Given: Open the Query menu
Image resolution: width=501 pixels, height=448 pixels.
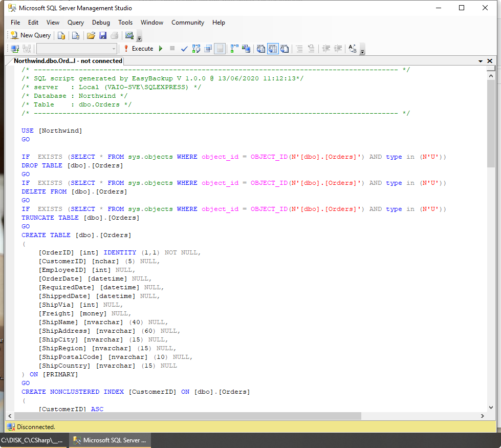Looking at the screenshot, I should click(76, 23).
